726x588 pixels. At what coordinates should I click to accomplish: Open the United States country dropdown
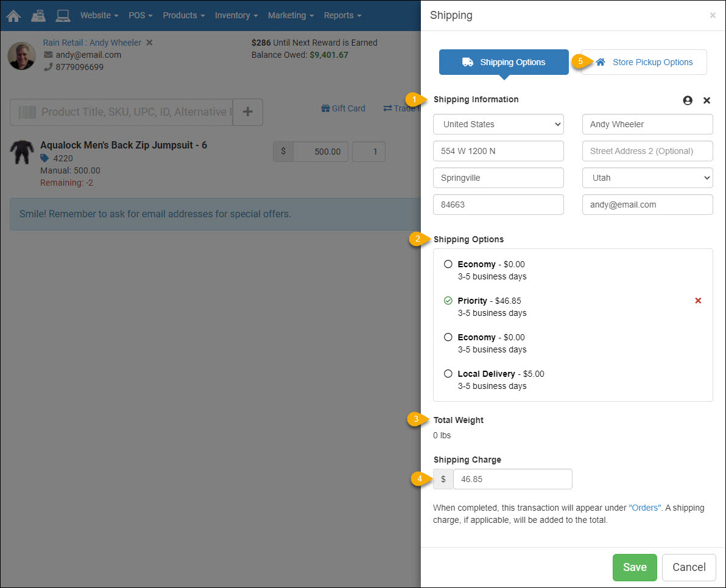tap(498, 124)
